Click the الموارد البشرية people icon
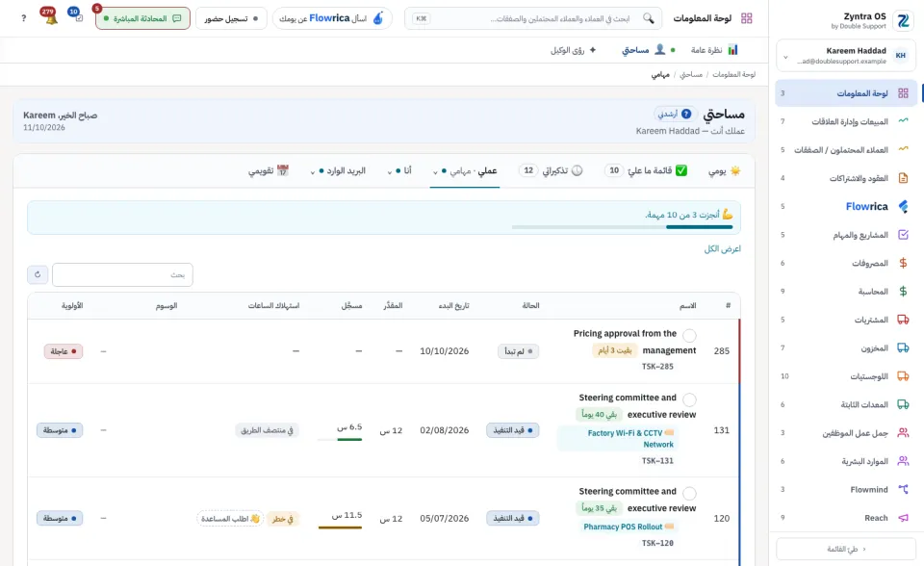Viewport: 924px width, 566px height. [x=903, y=461]
